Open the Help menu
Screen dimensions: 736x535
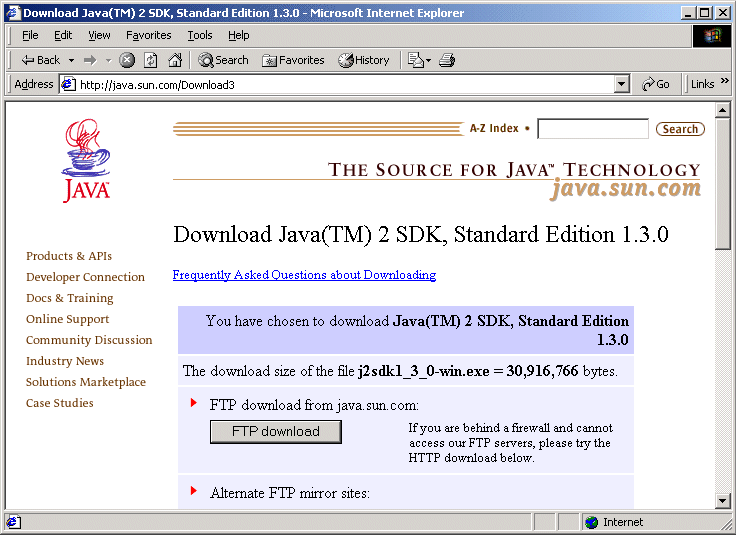click(238, 35)
